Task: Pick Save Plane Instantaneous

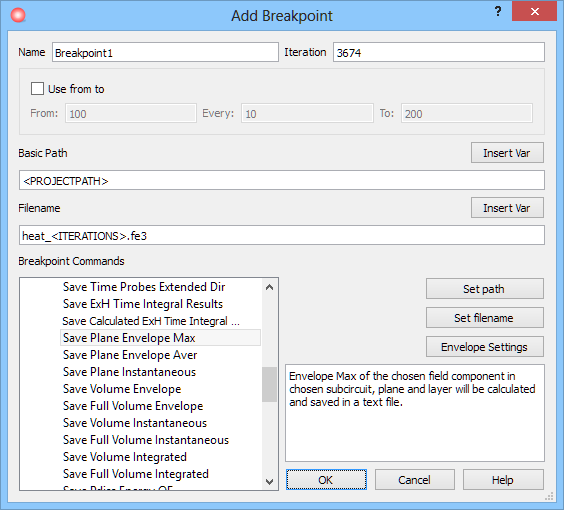Action: [129, 372]
